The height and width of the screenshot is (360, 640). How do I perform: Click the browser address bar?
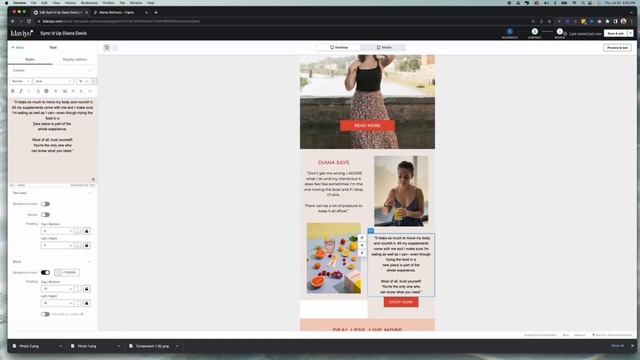282,21
